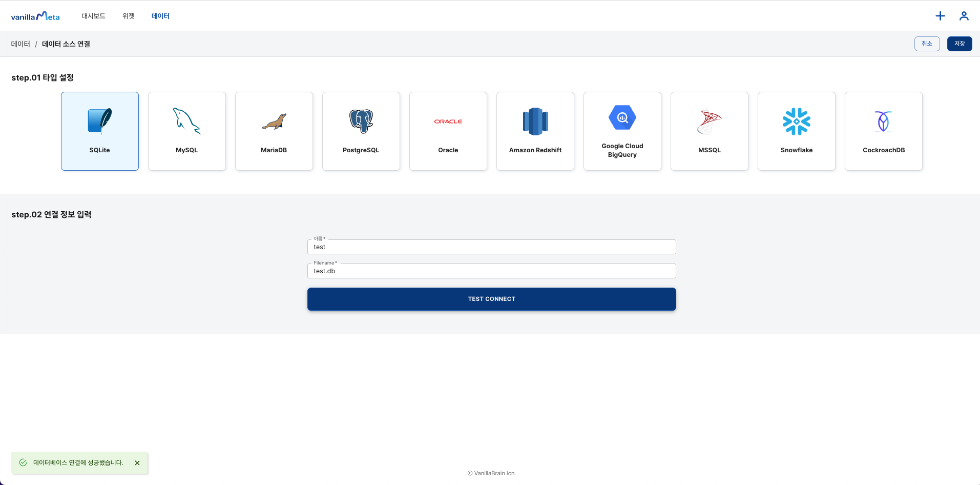Dismiss the connection success notification
The image size is (980, 485).
pyautogui.click(x=137, y=463)
